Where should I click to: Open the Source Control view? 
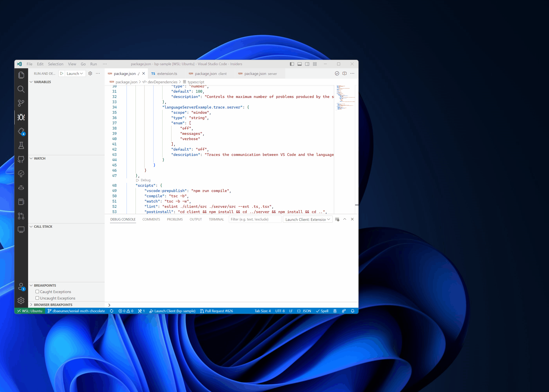[x=21, y=103]
